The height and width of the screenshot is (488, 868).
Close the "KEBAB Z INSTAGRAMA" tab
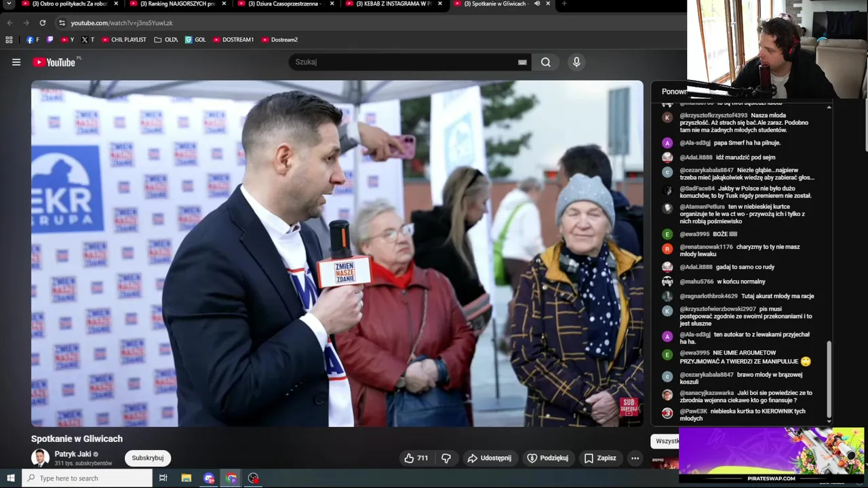pos(440,3)
